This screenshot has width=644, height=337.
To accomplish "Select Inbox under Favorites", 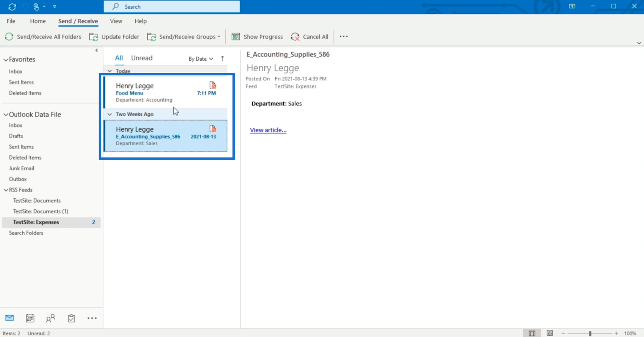I will tap(16, 71).
